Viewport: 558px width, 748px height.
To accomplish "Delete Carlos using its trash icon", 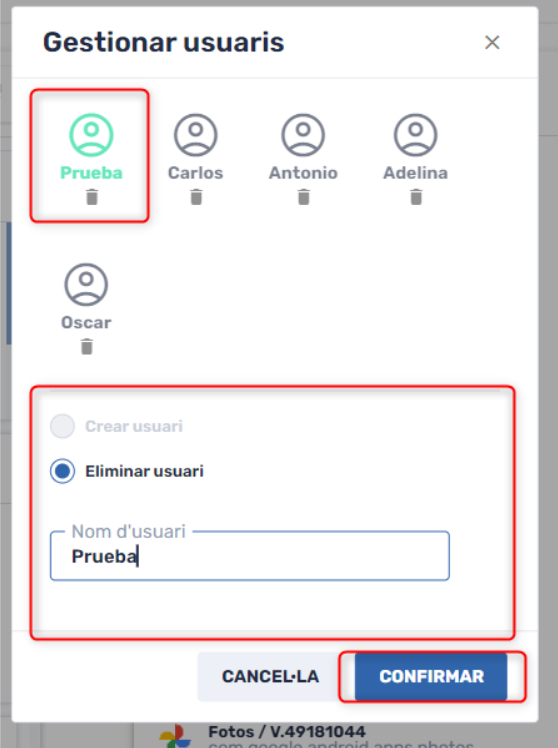I will pos(196,197).
